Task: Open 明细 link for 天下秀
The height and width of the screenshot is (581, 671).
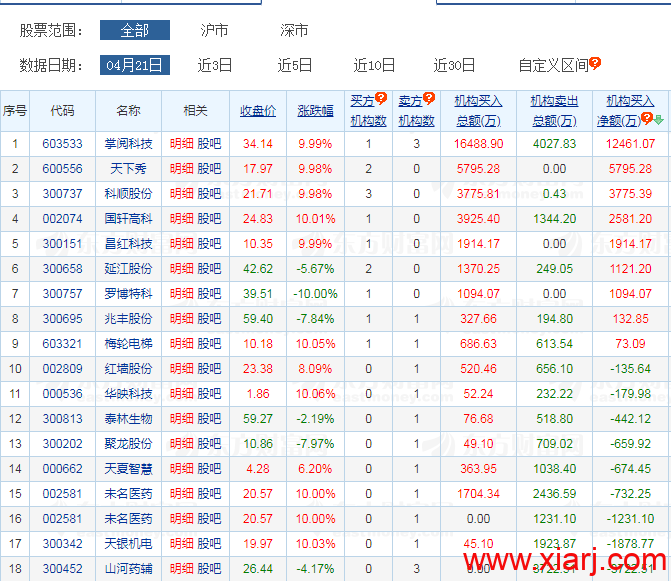Action: click(x=182, y=169)
